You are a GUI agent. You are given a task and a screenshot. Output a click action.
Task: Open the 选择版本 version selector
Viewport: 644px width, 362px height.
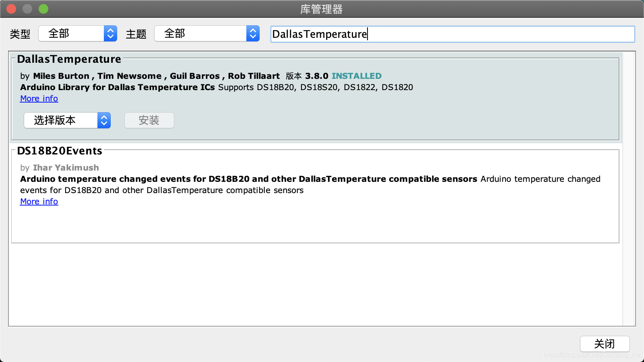67,120
